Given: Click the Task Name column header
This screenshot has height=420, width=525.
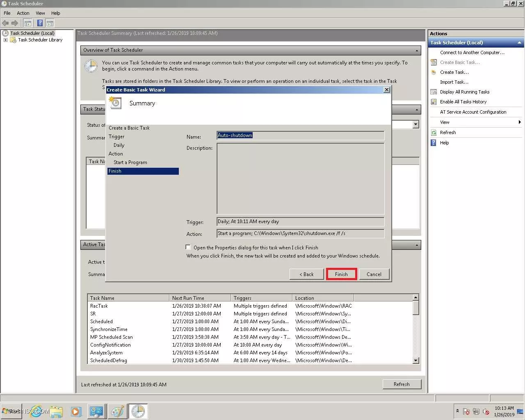Looking at the screenshot, I should (128, 298).
